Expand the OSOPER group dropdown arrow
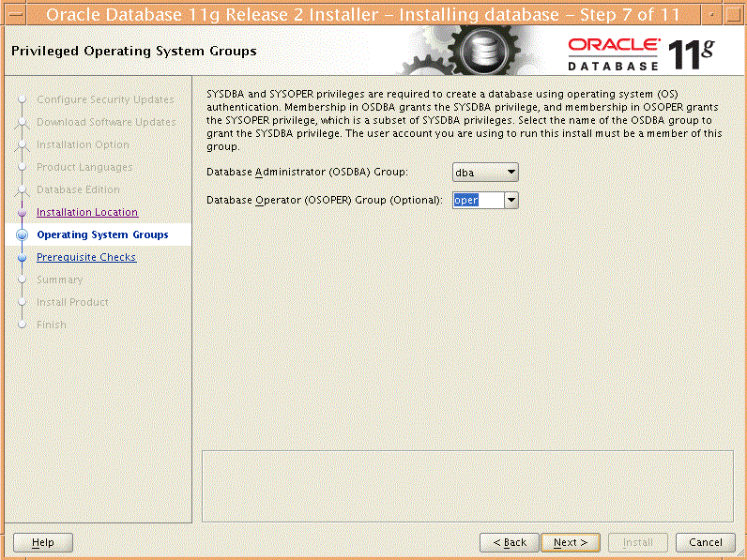Screen dimensions: 747x560 (511, 201)
